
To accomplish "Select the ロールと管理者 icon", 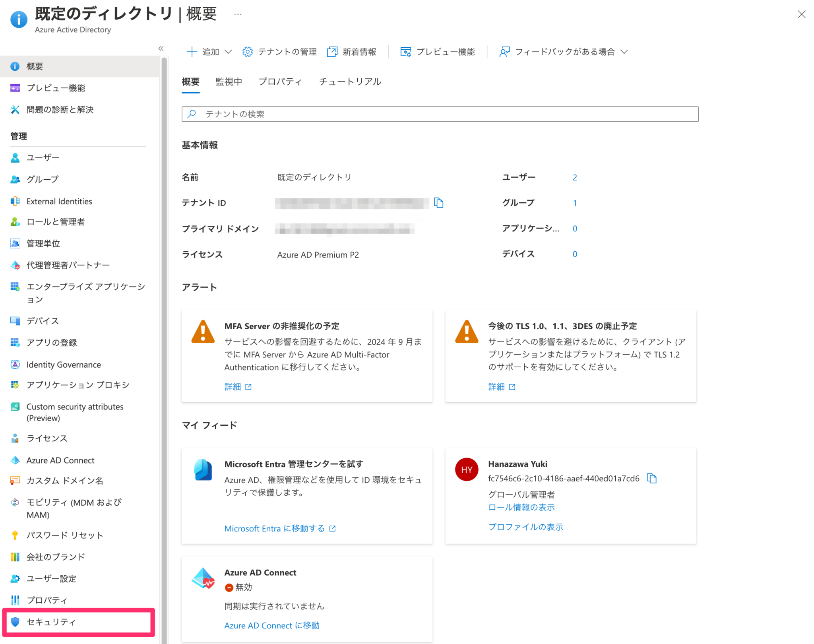I will [15, 222].
